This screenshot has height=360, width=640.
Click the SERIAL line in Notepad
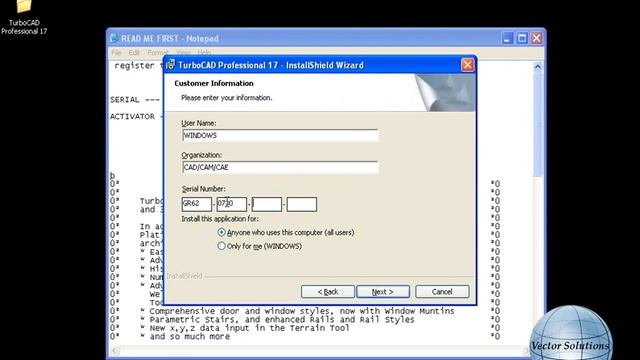click(135, 100)
